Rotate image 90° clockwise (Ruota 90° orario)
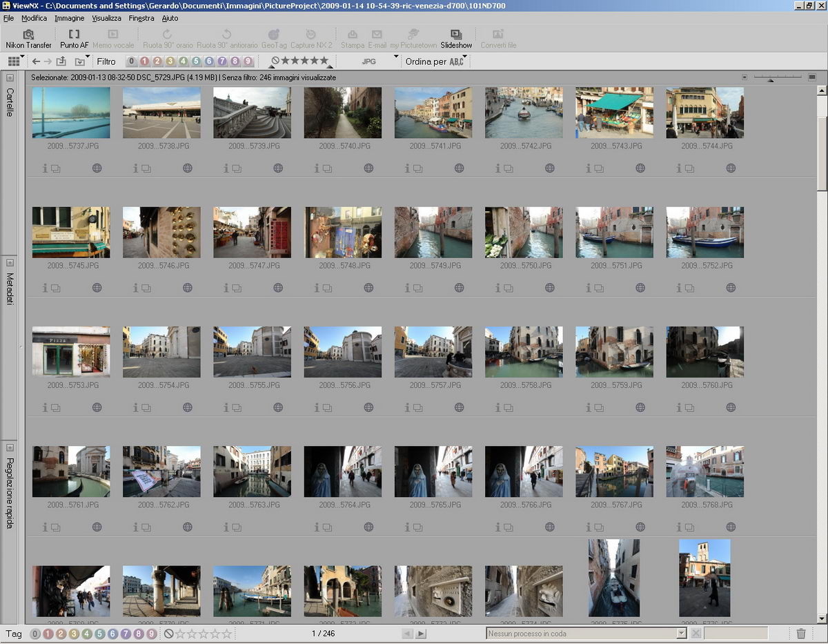The image size is (828, 644). [x=168, y=39]
